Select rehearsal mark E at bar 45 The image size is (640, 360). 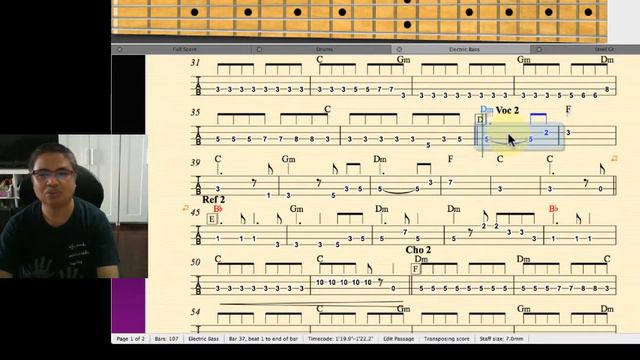pyautogui.click(x=211, y=219)
